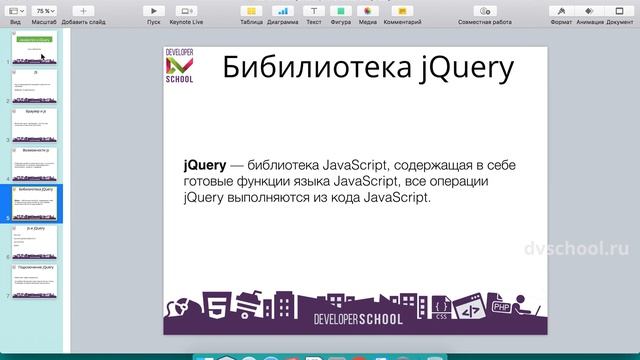Show the Формат inspector panel

pyautogui.click(x=561, y=11)
